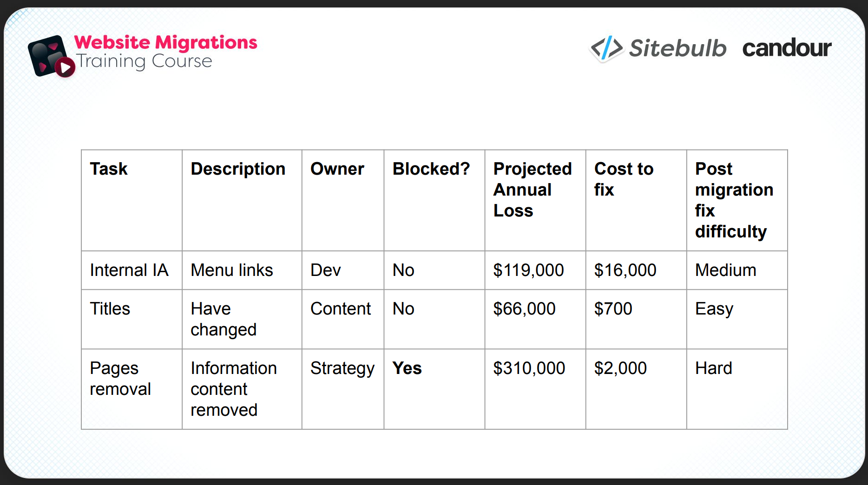
Task: Click the Internal IA task cell
Action: (129, 270)
